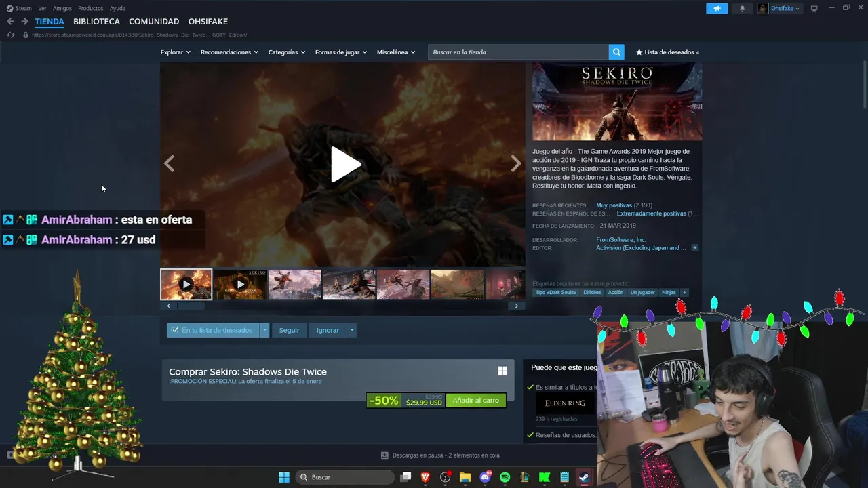
Task: Select the Ninjas tag
Action: (669, 292)
